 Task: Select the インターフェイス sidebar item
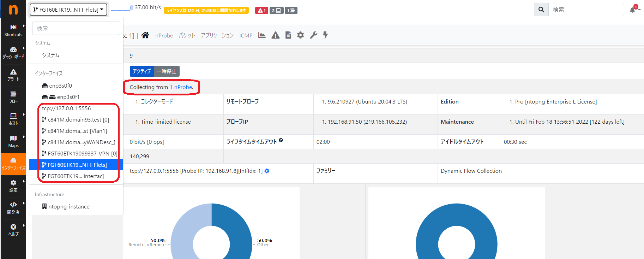[x=13, y=164]
